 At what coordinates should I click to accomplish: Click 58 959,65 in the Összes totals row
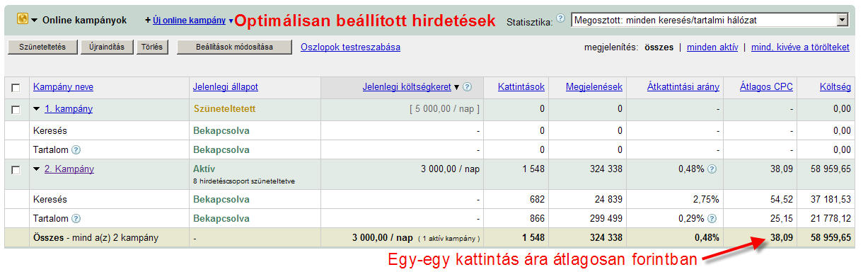tap(830, 238)
